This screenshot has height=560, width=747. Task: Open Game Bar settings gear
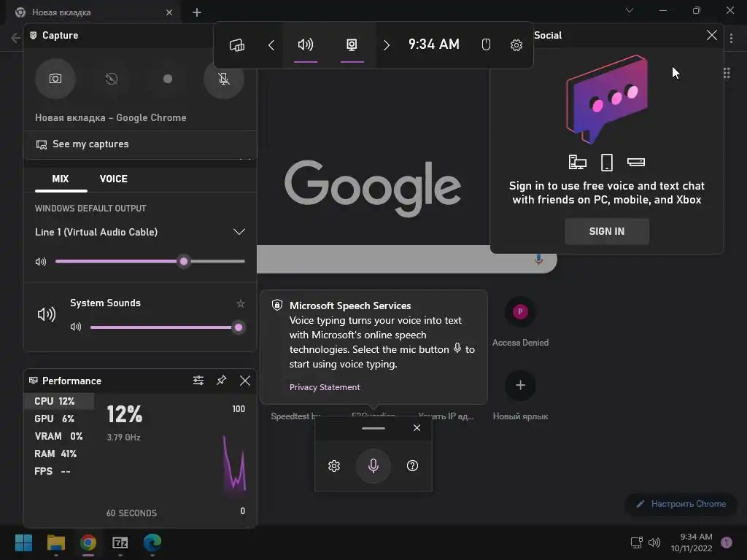click(516, 44)
